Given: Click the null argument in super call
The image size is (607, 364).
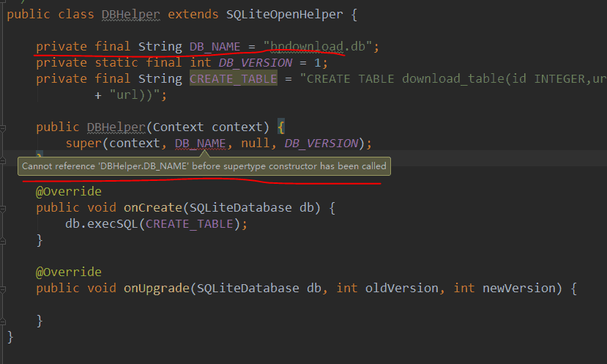Looking at the screenshot, I should point(255,144).
